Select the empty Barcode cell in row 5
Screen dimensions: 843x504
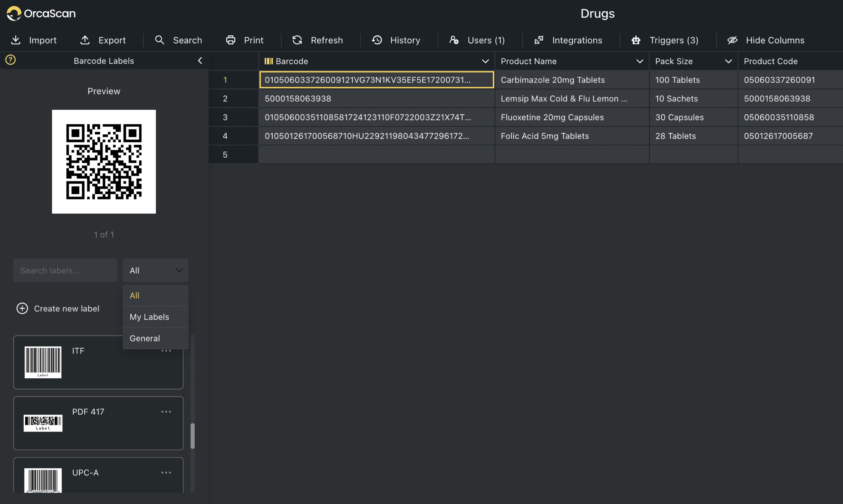(x=377, y=154)
